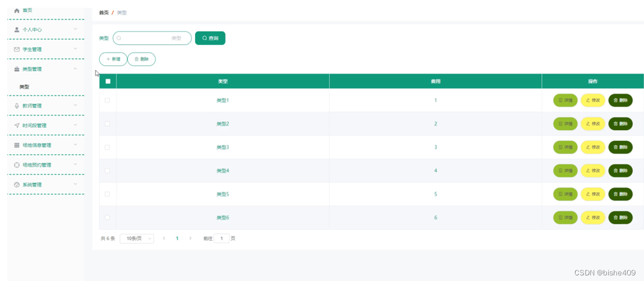Click 删除 button in 类型6 row

tap(620, 217)
